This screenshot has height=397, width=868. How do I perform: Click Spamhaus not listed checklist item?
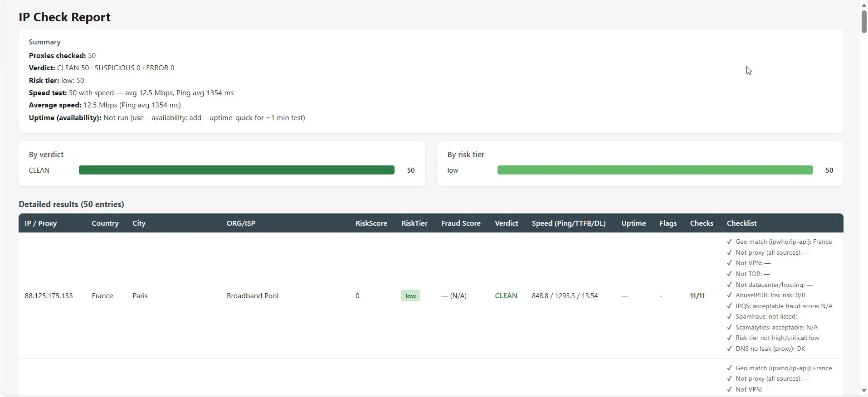click(x=766, y=316)
